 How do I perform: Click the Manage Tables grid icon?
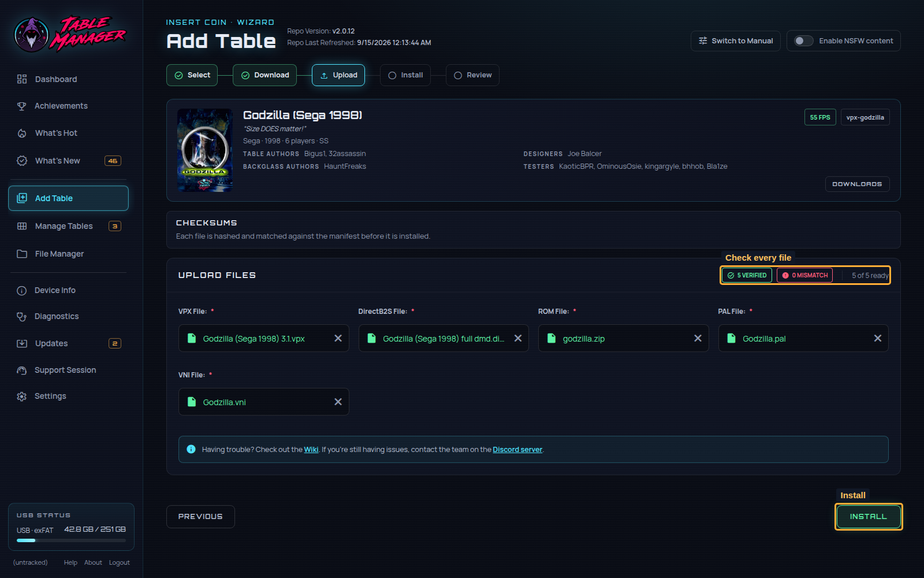tap(22, 226)
